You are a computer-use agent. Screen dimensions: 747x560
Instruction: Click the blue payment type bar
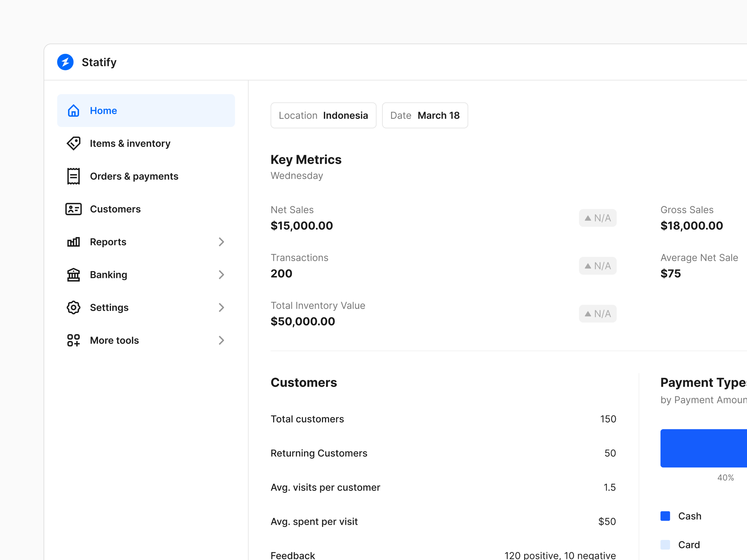pyautogui.click(x=704, y=448)
